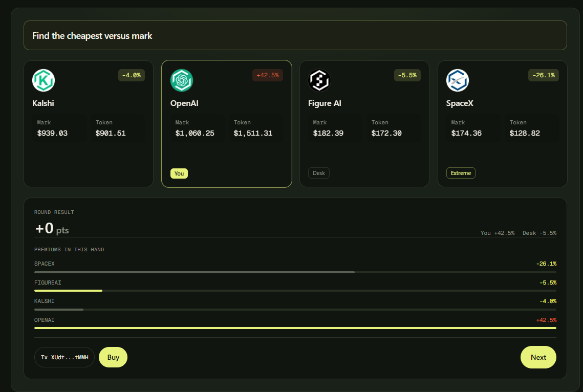
Task: Click the SPACEX premium bar
Action: point(295,272)
